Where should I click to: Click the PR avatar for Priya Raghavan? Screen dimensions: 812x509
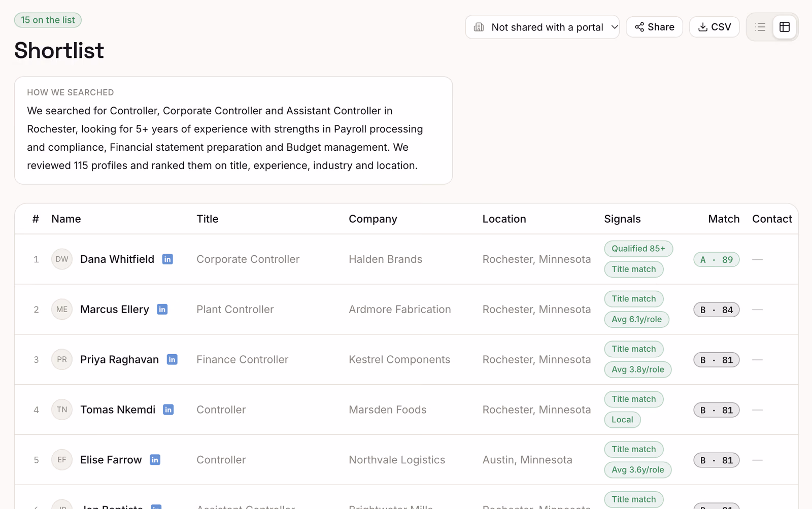pyautogui.click(x=62, y=360)
